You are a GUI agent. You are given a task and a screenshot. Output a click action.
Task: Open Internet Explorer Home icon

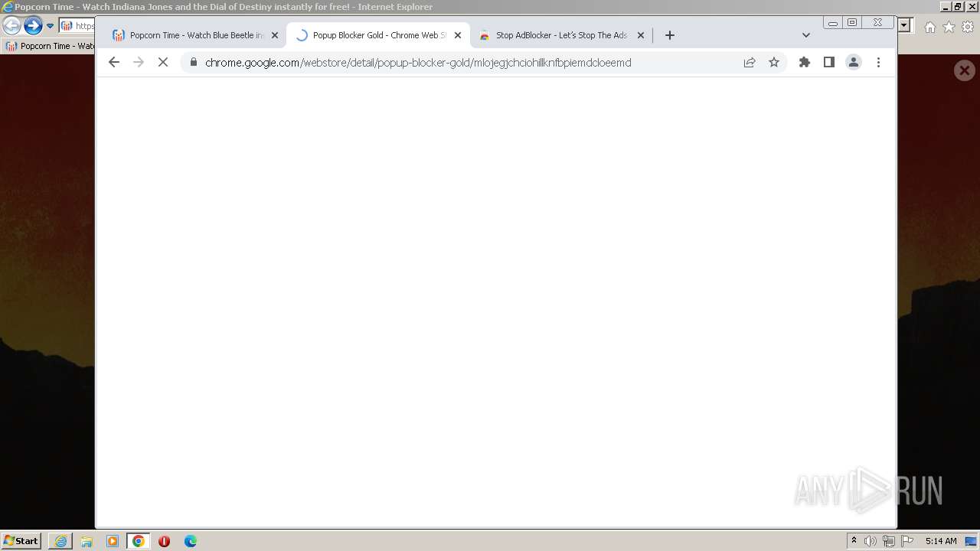click(929, 27)
